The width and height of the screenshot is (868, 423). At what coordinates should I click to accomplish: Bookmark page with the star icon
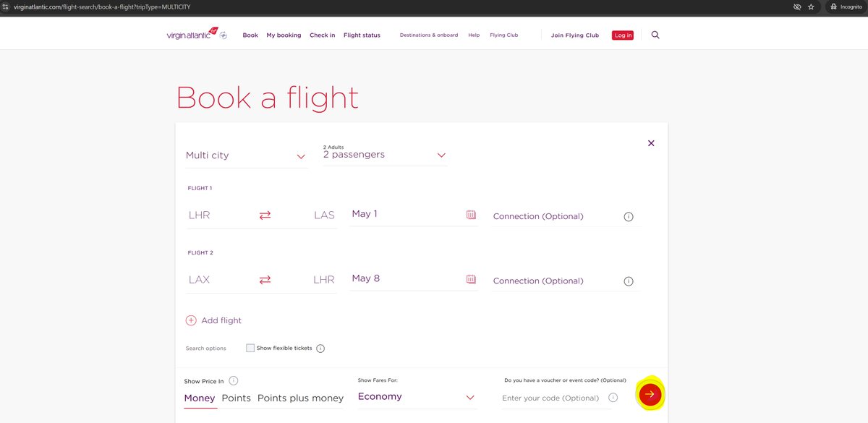click(x=812, y=7)
